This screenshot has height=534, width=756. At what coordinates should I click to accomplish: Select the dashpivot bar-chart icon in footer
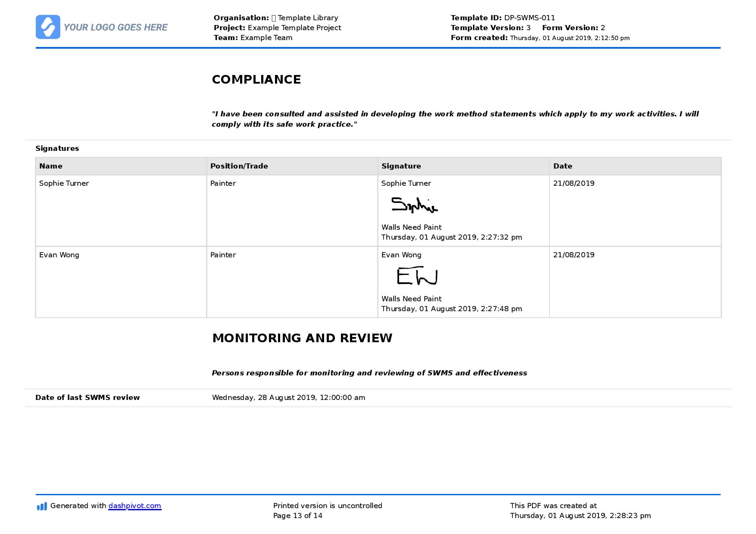click(41, 506)
